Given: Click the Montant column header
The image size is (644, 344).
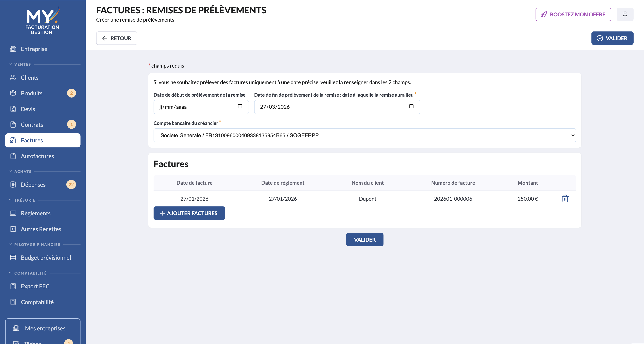Looking at the screenshot, I should pyautogui.click(x=528, y=183).
